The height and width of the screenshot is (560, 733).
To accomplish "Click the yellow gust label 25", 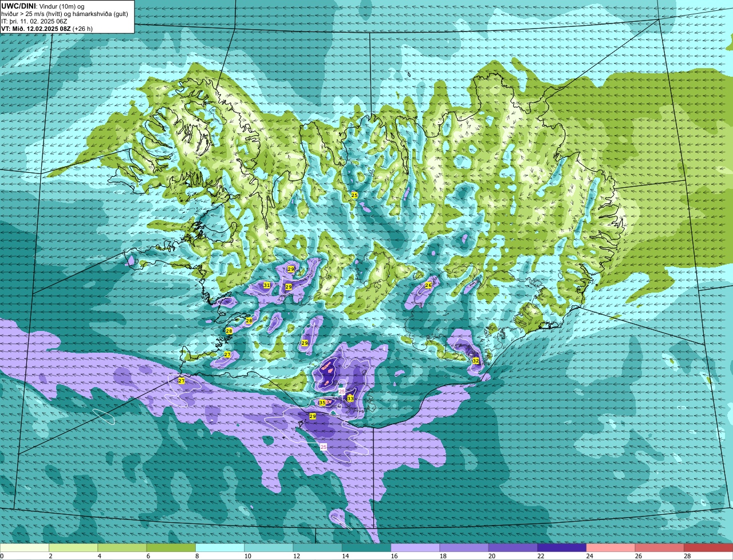I will click(x=354, y=195).
